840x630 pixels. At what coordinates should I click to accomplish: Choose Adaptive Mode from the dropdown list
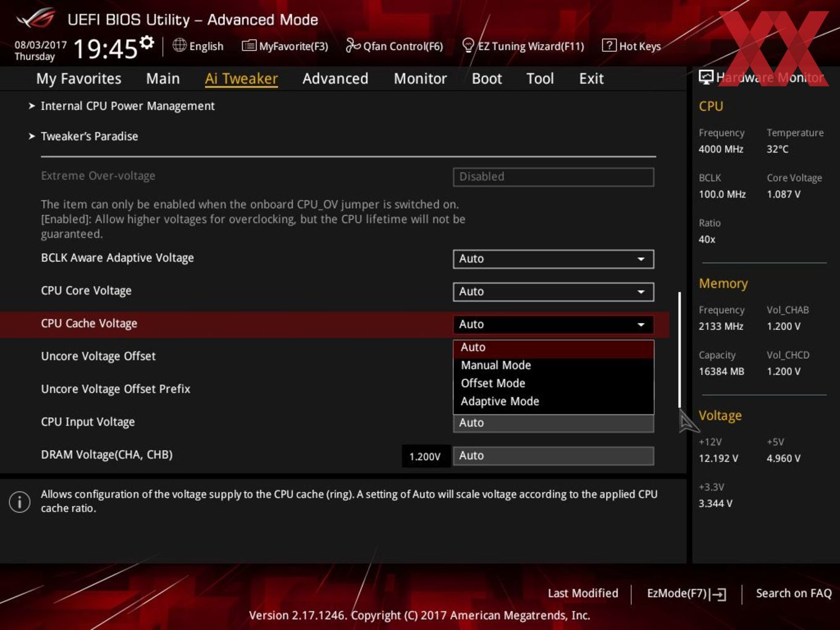[x=553, y=401]
